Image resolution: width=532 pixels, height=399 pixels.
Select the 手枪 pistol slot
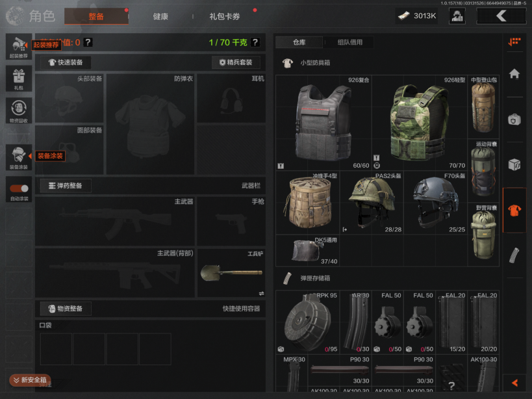coord(231,221)
